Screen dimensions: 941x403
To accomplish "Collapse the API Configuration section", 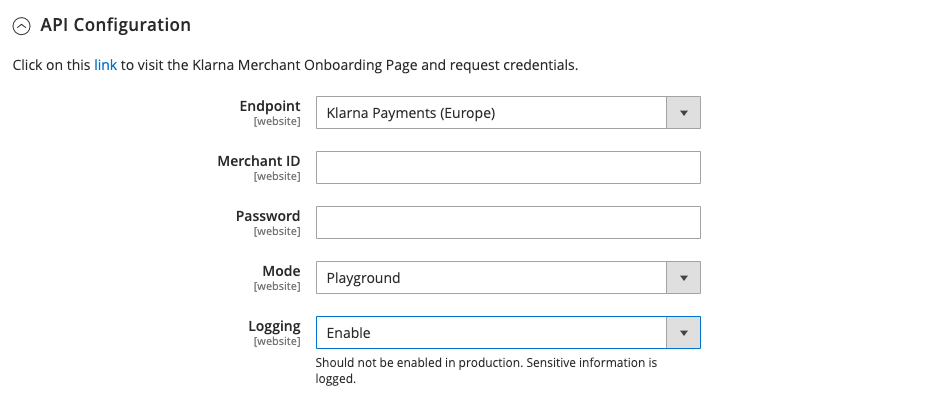I will coord(22,26).
